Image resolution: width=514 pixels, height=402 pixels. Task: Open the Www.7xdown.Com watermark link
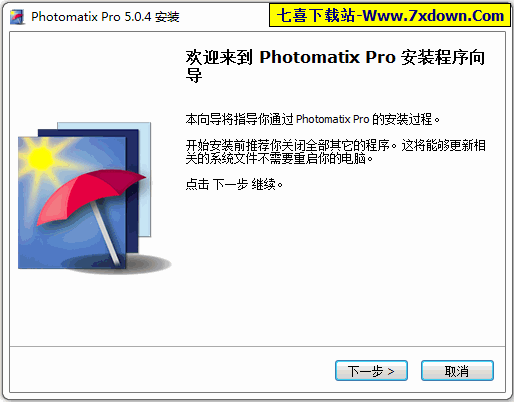click(433, 15)
